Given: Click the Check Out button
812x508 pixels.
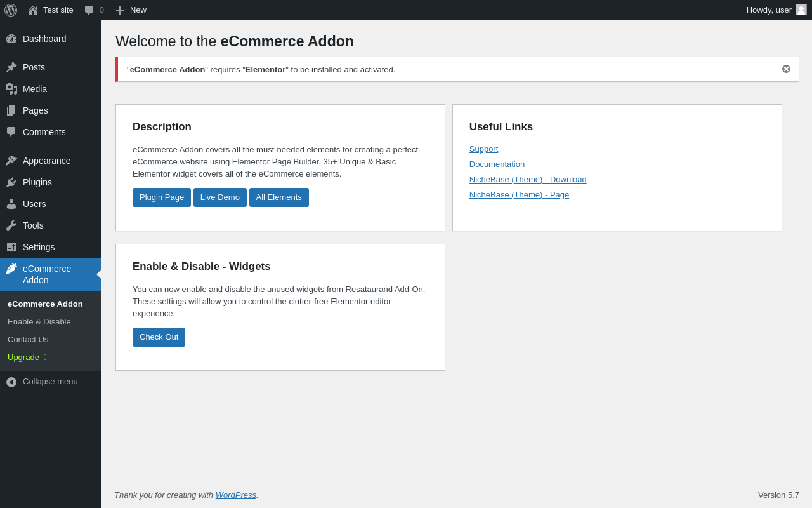Looking at the screenshot, I should click(159, 337).
